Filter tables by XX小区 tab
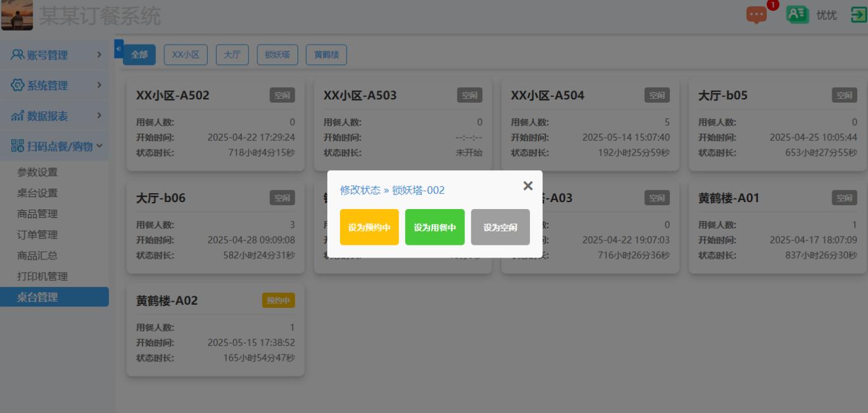 185,55
